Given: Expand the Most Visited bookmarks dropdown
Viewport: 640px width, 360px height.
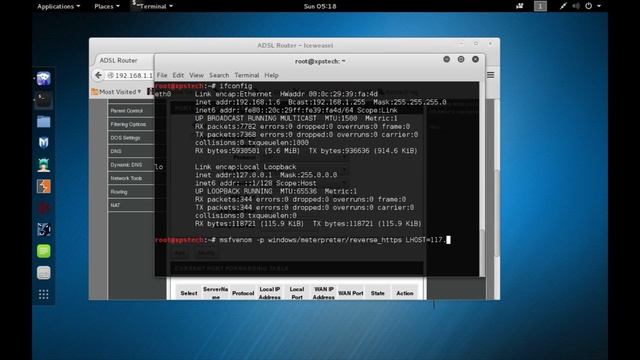Looking at the screenshot, I should tap(117, 92).
